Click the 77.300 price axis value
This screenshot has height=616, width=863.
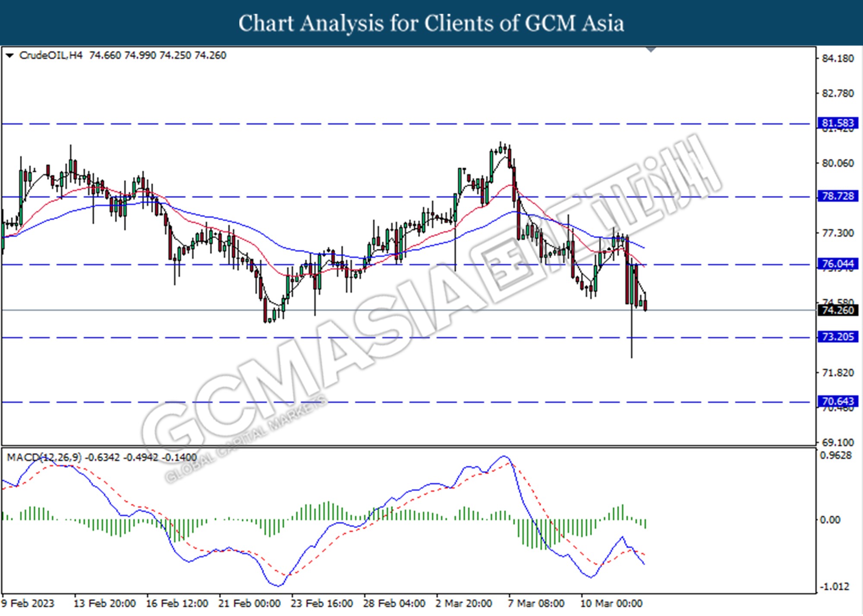click(x=838, y=233)
